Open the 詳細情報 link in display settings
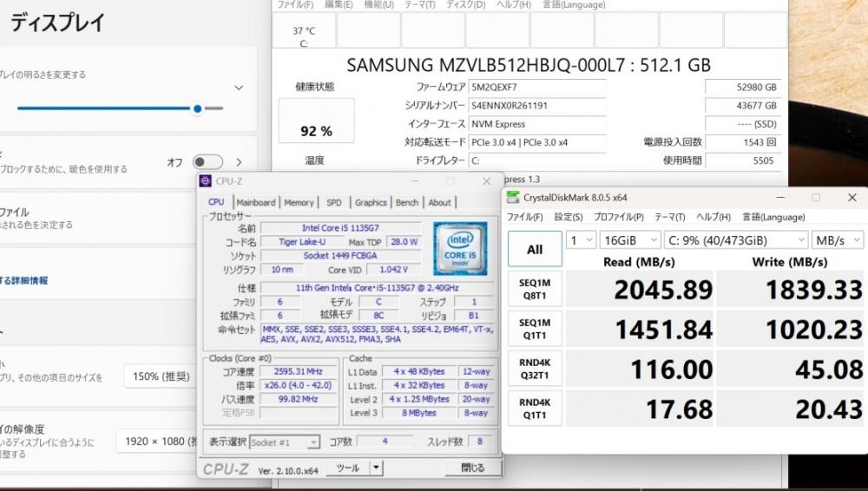868x491 pixels. pos(23,281)
